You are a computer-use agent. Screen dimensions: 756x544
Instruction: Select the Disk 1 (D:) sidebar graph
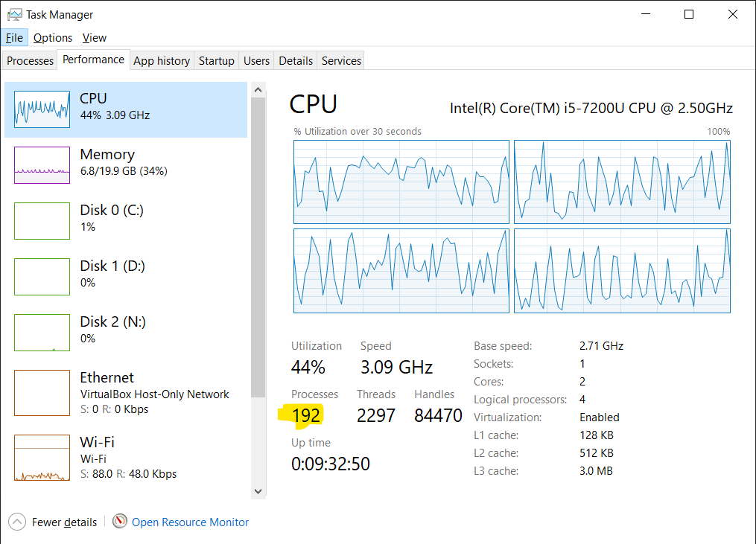pos(127,275)
